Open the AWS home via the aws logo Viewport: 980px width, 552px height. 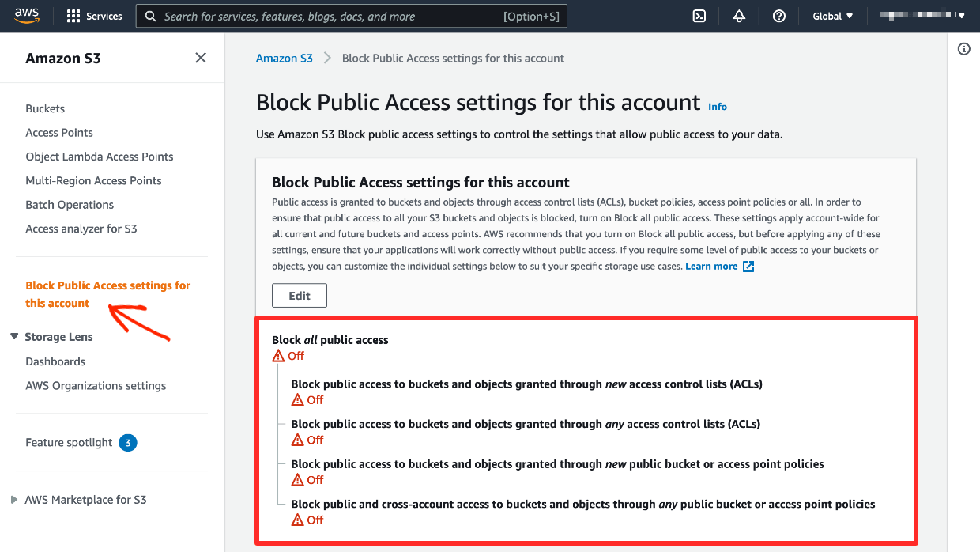coord(27,15)
